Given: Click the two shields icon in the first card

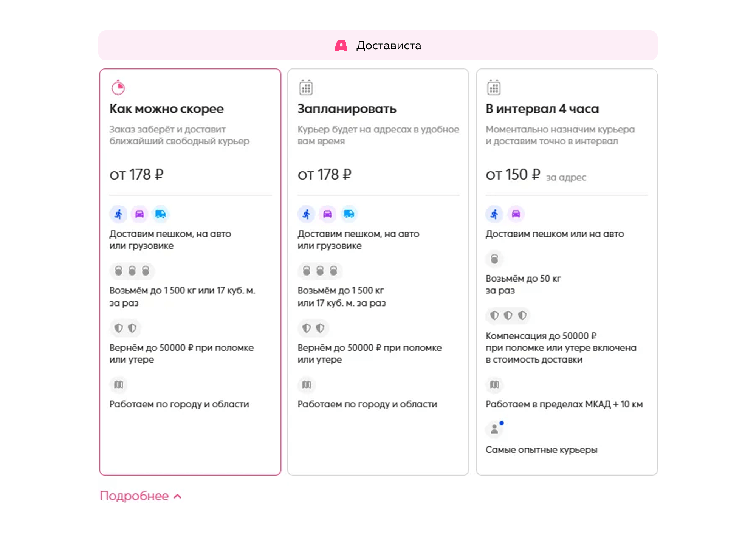Looking at the screenshot, I should [x=125, y=328].
